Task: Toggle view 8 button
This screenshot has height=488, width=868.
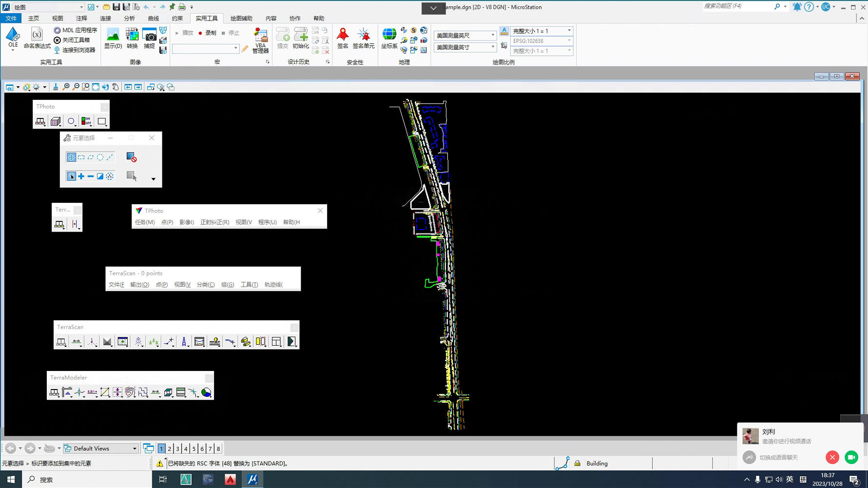Action: 218,449
